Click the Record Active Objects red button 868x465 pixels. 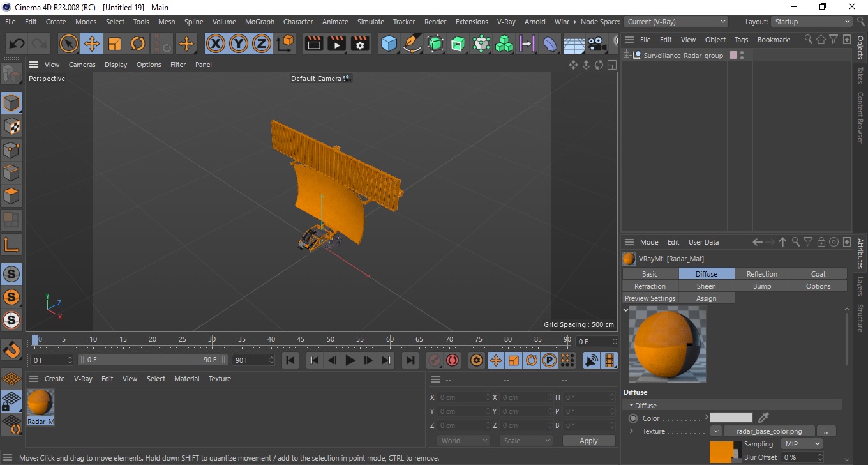coord(435,360)
